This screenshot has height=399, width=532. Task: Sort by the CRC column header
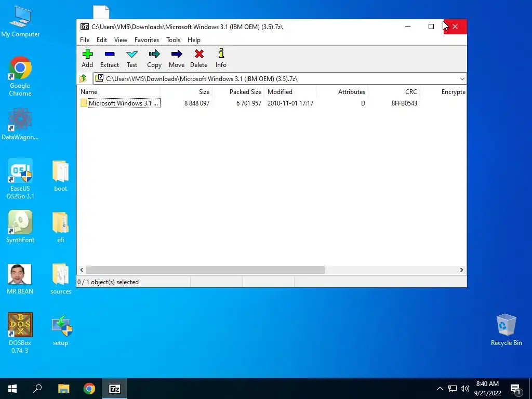pos(394,92)
